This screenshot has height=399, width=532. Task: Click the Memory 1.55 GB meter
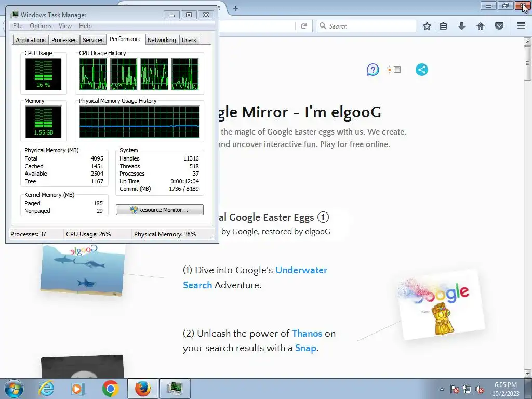pos(43,122)
